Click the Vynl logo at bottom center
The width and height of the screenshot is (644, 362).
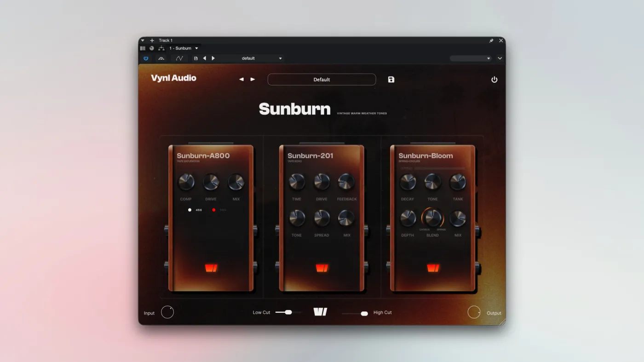tap(320, 312)
